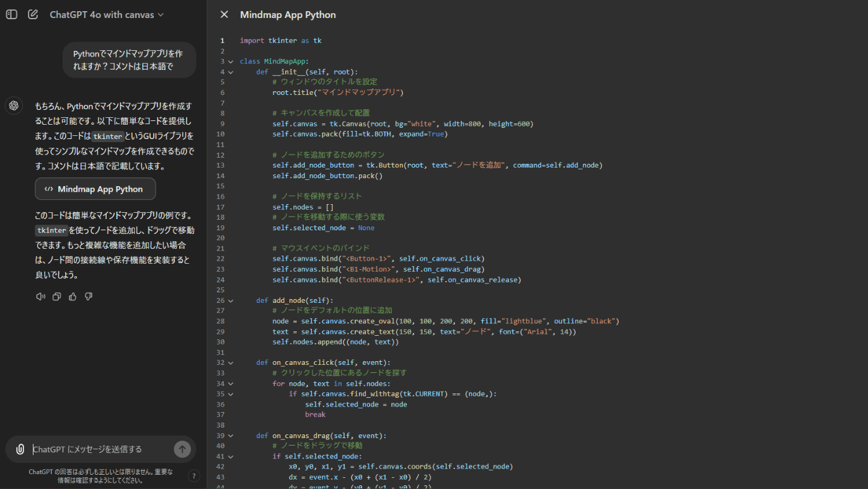Collapse the on_canvas_drag method fold on line 39
Viewport: 868px width, 489px height.
click(231, 436)
